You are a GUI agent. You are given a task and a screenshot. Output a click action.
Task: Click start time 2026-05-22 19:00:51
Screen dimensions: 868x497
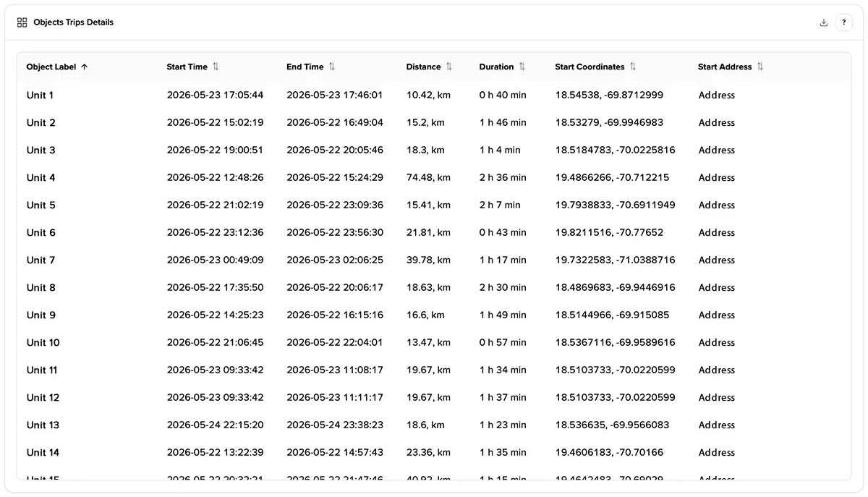point(216,150)
